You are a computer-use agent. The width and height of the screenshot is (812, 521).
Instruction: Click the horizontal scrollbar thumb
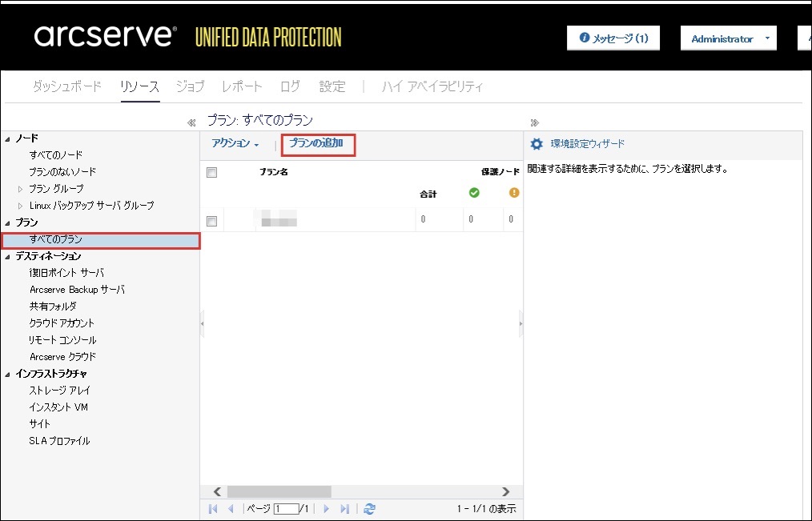(279, 491)
